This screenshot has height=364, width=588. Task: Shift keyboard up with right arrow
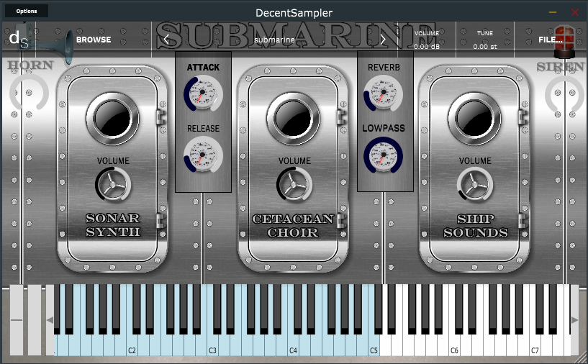click(574, 320)
